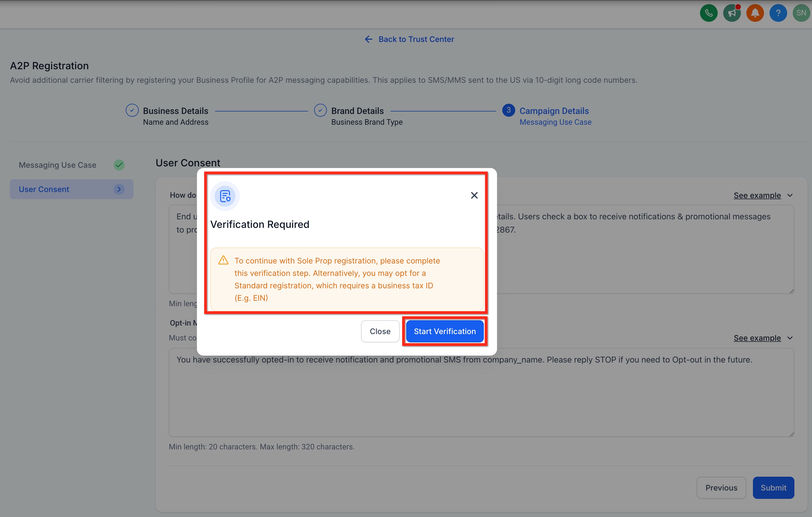This screenshot has width=812, height=517.
Task: Expand the first See example chevron
Action: 790,195
